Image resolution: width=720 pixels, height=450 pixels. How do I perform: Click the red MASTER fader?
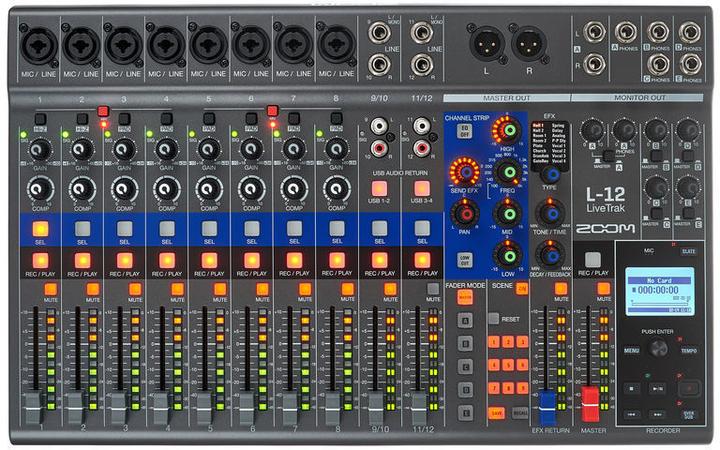(x=591, y=404)
